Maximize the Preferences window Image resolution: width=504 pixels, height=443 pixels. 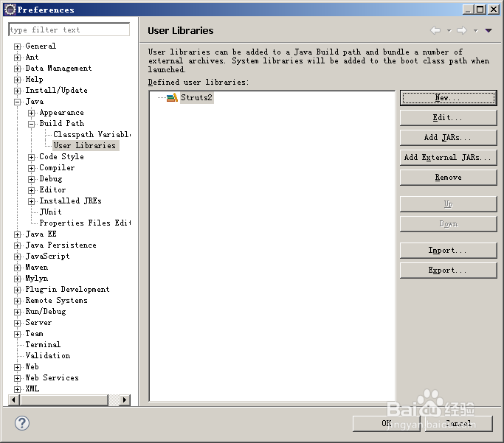(480, 10)
